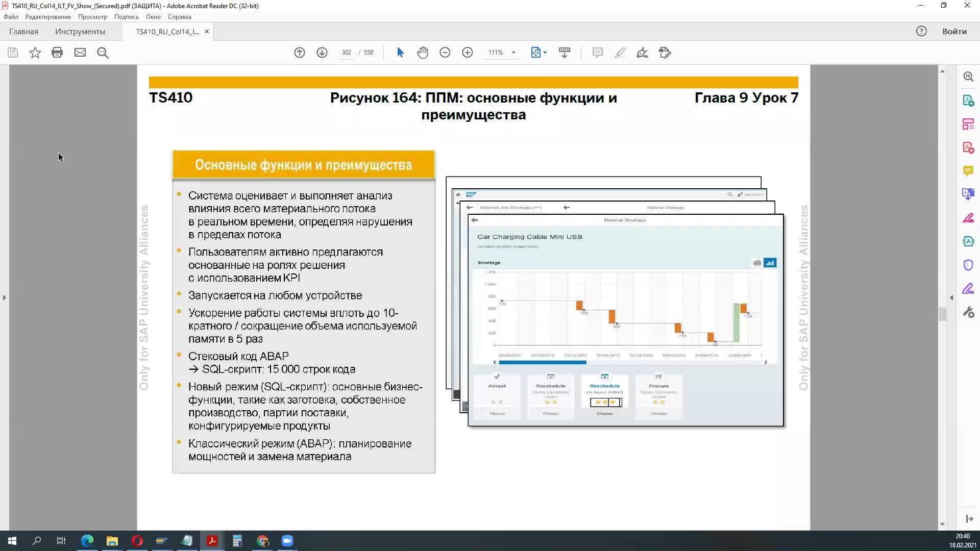
Task: Open Task View on taskbar
Action: pos(61,541)
